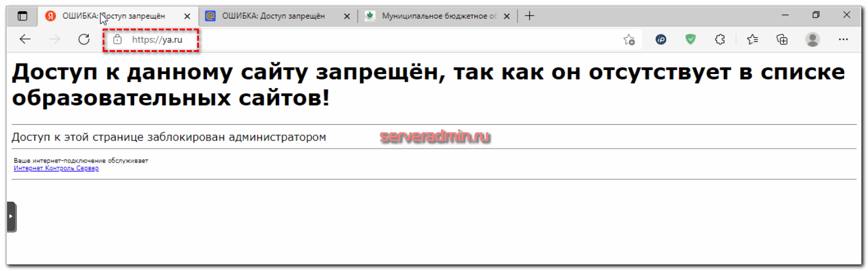Go forward to the next page
Viewport: 868px width, 271px height.
(55, 40)
